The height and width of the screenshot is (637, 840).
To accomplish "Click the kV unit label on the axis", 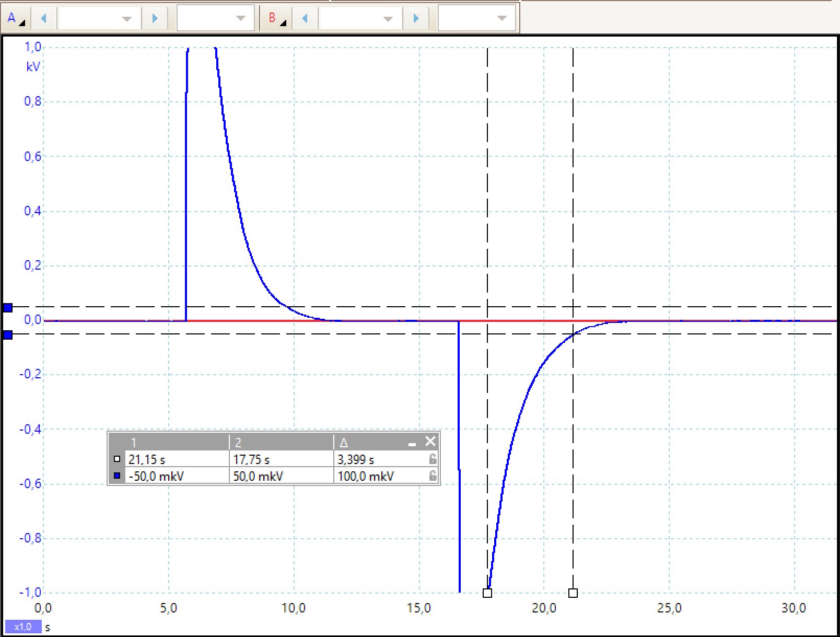I will 33,67.
